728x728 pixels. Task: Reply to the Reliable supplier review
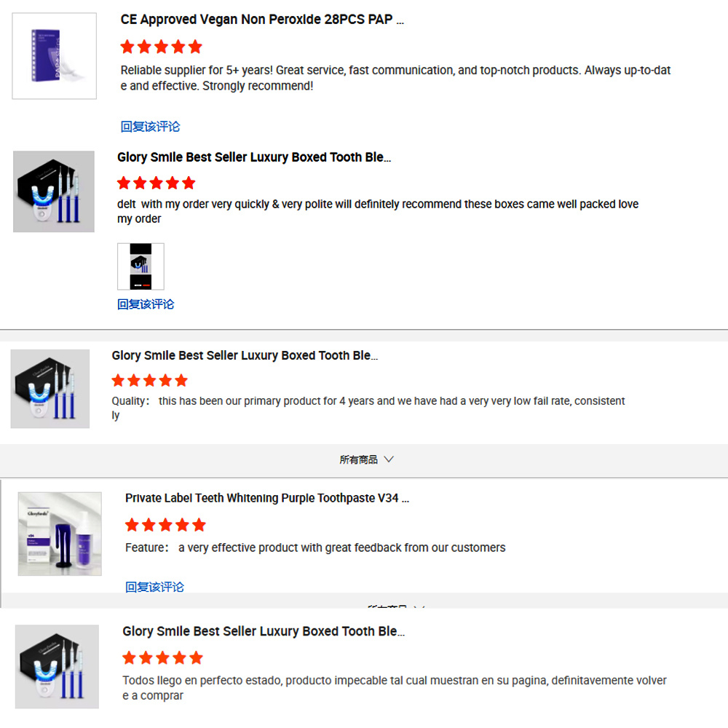(x=150, y=126)
